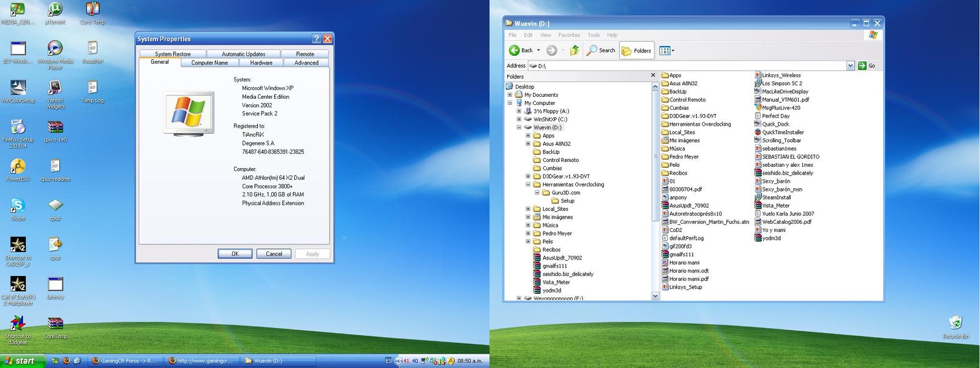Select the Windows Media Player desktop icon
The height and width of the screenshot is (368, 980).
(55, 55)
